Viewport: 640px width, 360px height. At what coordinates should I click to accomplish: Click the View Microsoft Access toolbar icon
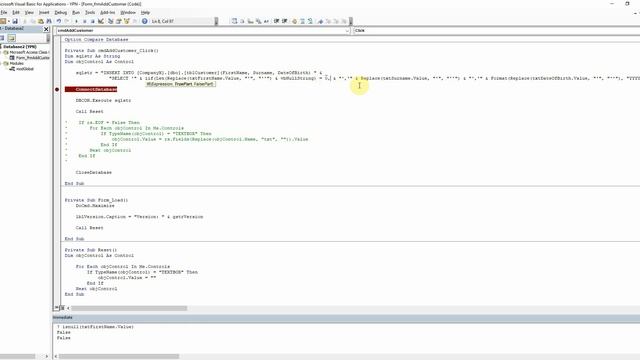pos(2,21)
